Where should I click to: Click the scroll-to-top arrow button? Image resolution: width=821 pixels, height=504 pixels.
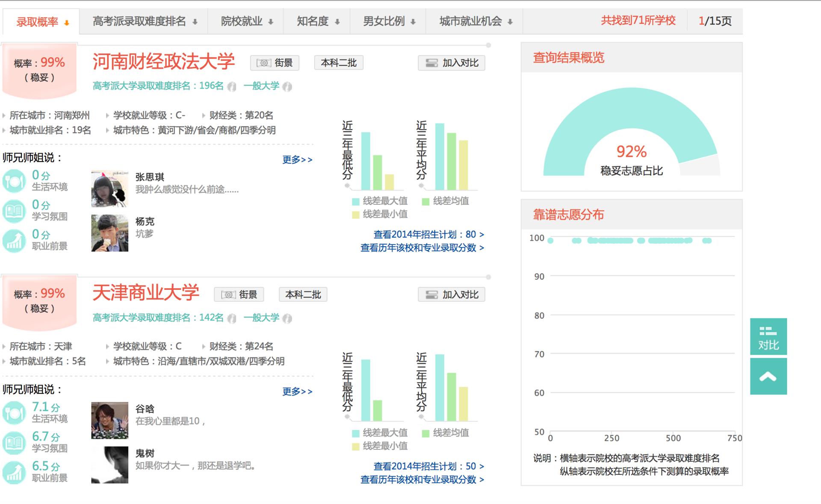768,377
